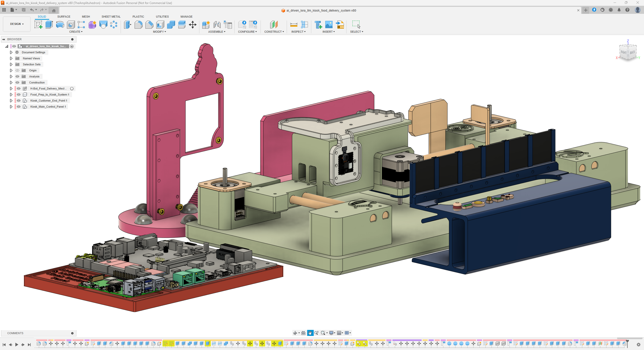Click the New Component icon
Image resolution: width=644 pixels, height=350 pixels.
point(206,25)
